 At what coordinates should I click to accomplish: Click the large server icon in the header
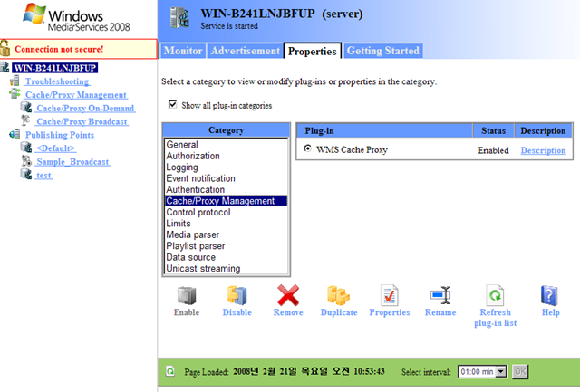[x=179, y=18]
